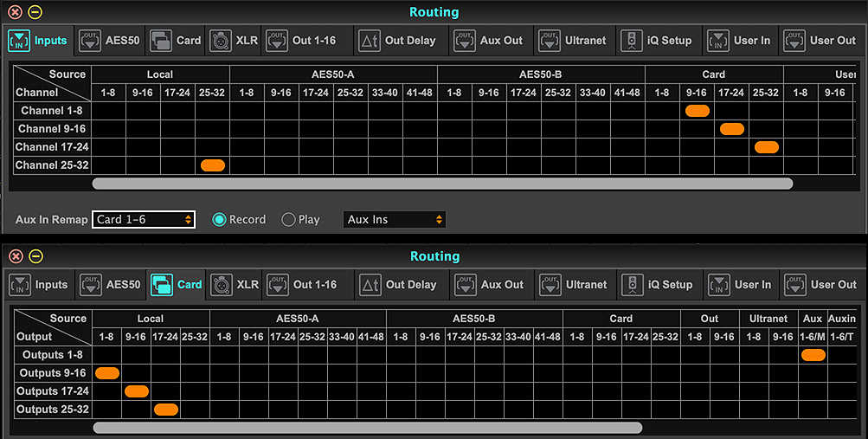Click the upper window's horizontal scrollbar
This screenshot has height=439, width=868.
tap(442, 184)
